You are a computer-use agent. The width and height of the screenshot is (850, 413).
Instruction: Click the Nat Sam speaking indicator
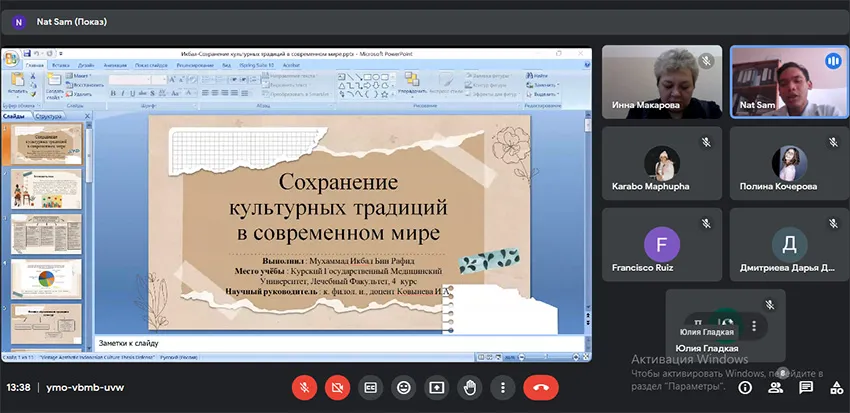(x=831, y=61)
